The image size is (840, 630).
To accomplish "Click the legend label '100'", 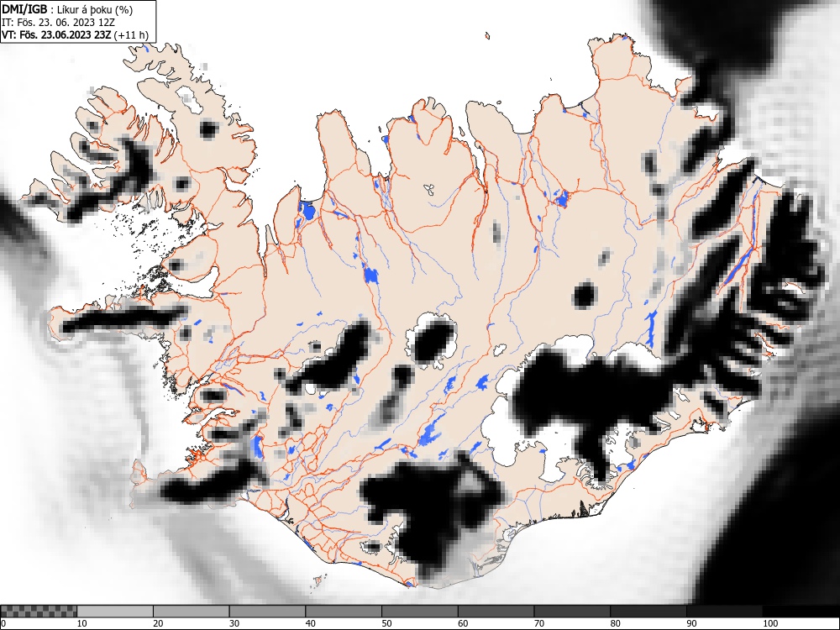I will 770,623.
